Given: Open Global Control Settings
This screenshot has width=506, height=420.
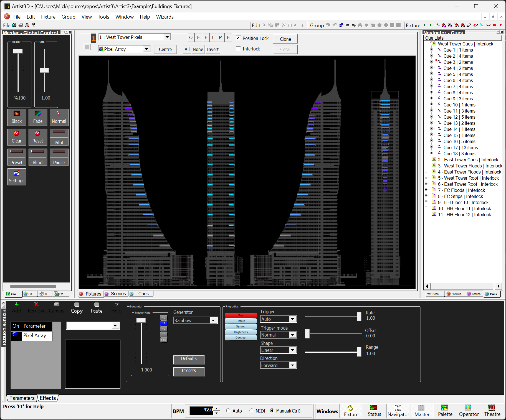Looking at the screenshot, I should point(17,177).
